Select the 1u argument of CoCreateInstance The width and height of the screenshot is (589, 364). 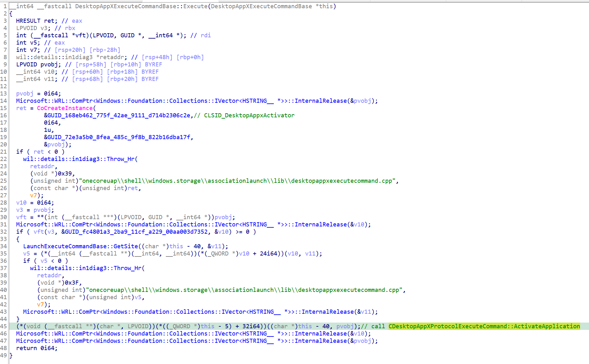click(x=48, y=130)
